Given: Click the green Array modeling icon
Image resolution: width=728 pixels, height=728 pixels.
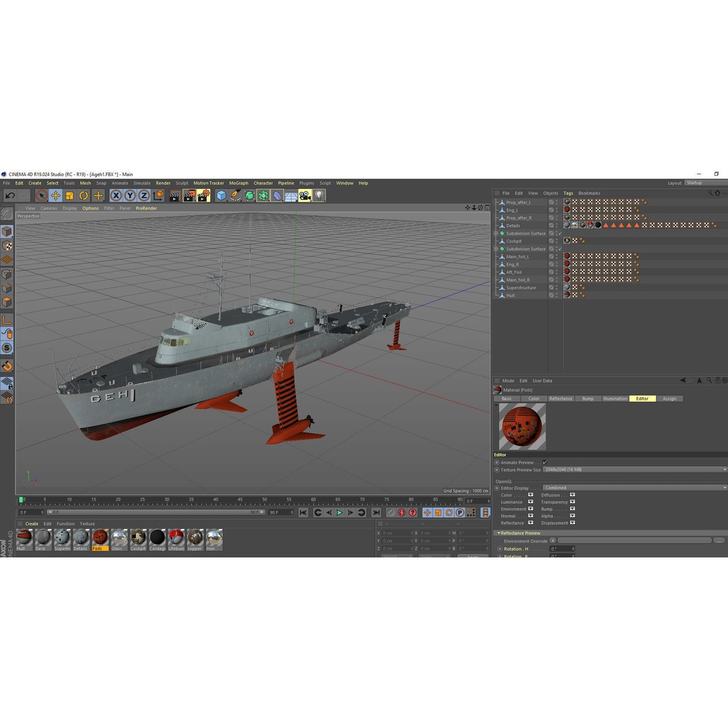Looking at the screenshot, I should 264,195.
